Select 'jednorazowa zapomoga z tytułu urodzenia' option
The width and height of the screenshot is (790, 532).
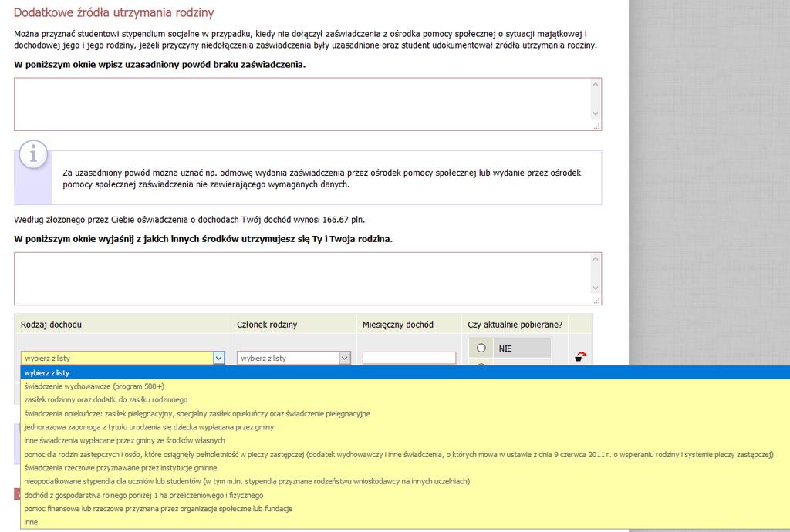(405, 427)
